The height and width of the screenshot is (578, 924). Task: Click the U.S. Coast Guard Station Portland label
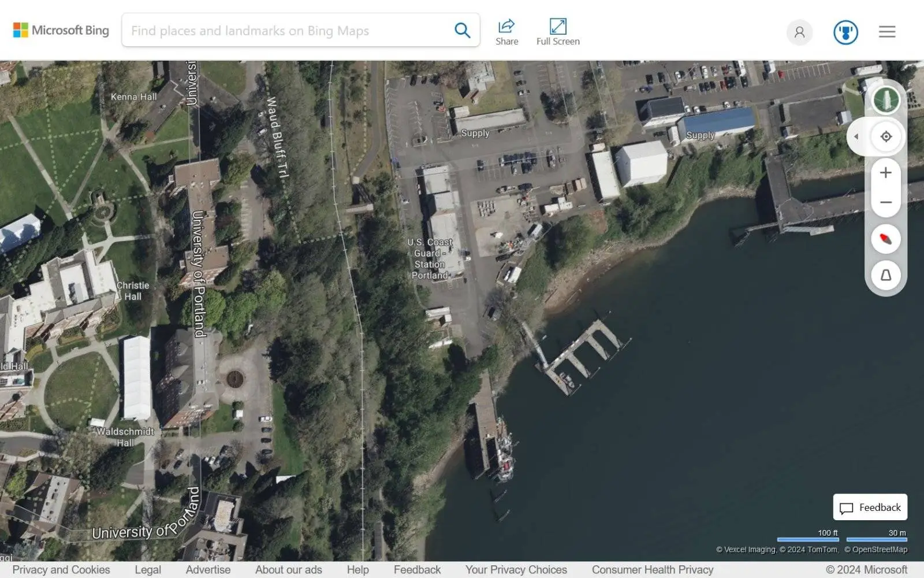point(430,258)
